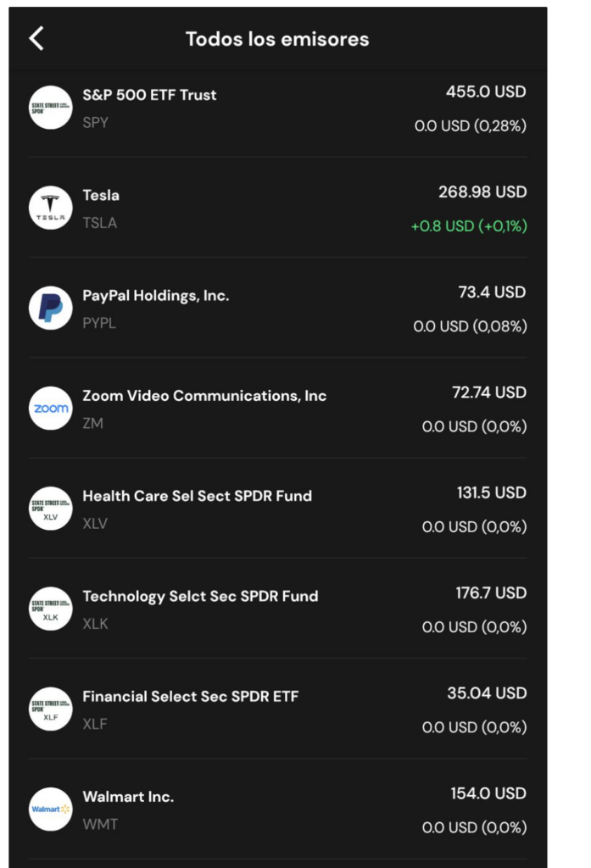The width and height of the screenshot is (591, 868).
Task: Go back using the arrow icon
Action: (36, 39)
